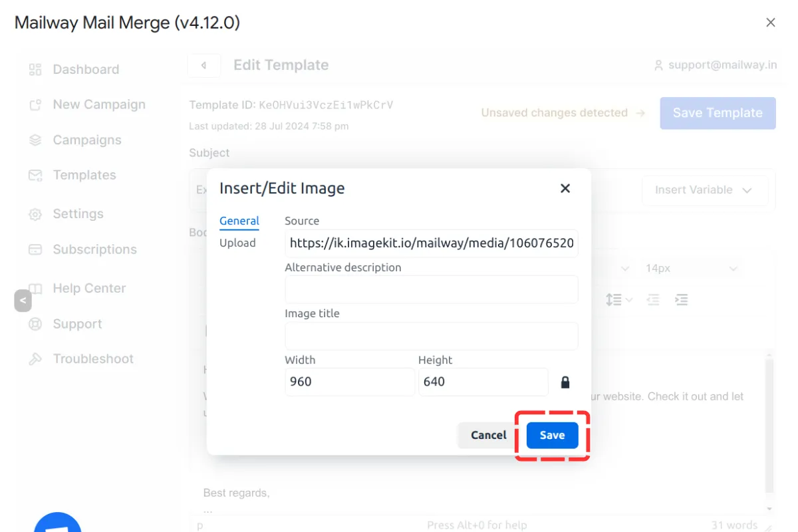Click the New Campaign sidebar icon
This screenshot has width=798, height=532.
(x=35, y=105)
